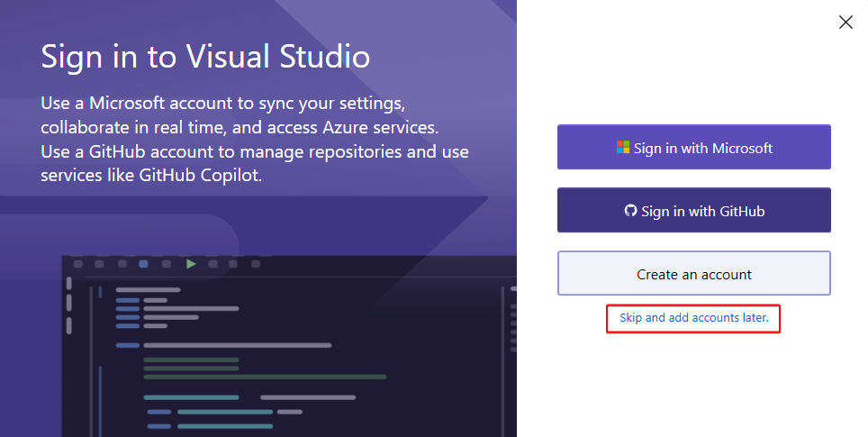Click the green play arrow in illustration

click(191, 264)
